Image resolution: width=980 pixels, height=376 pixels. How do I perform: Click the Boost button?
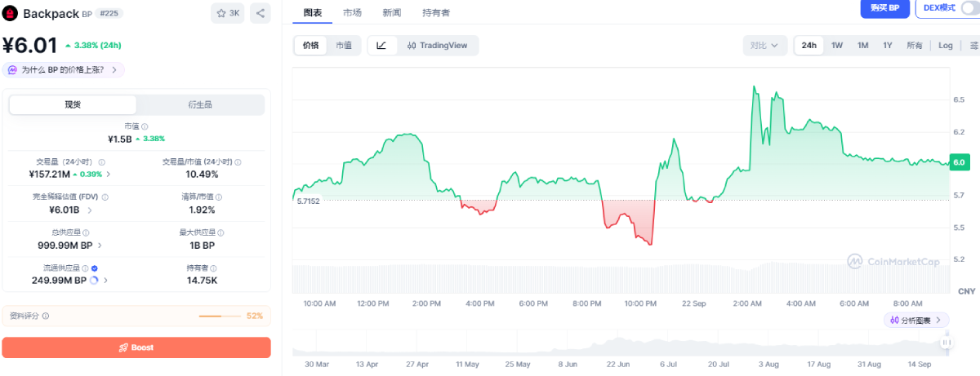pos(136,347)
